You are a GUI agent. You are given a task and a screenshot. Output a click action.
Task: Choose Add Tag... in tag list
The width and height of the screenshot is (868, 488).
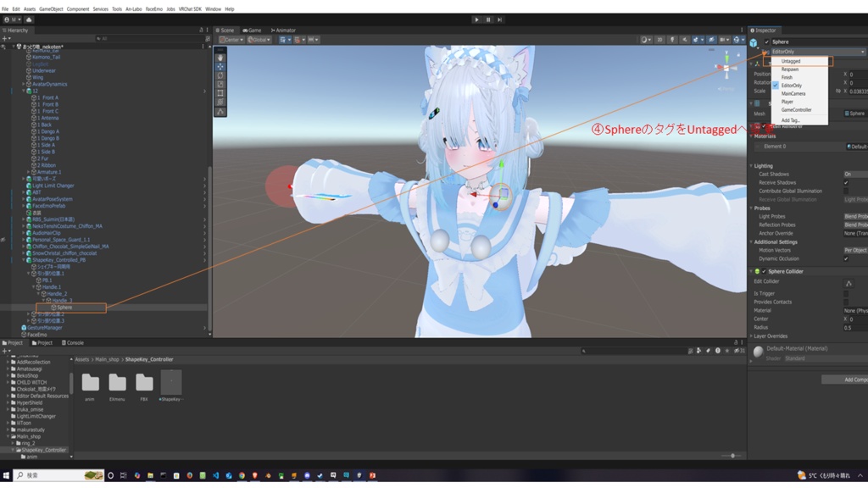[x=799, y=120]
